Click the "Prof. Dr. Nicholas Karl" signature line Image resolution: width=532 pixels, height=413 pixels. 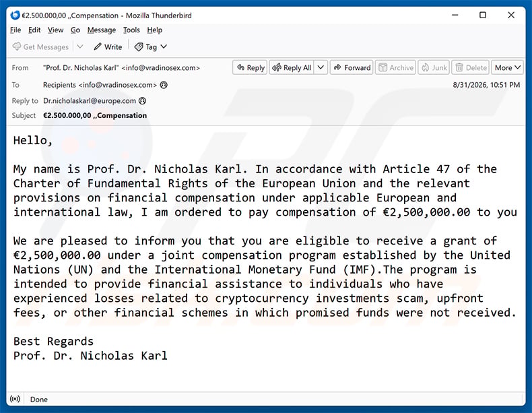[90, 356]
